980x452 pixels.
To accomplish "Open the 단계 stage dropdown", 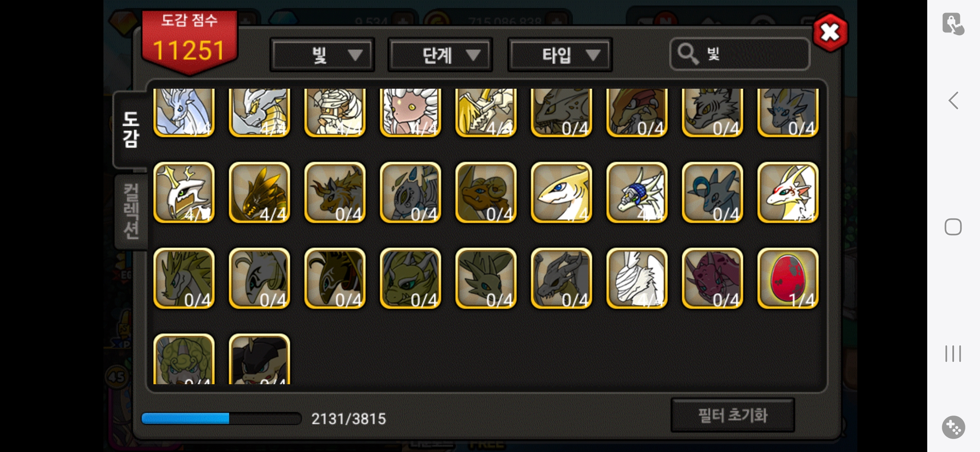I will [x=440, y=55].
